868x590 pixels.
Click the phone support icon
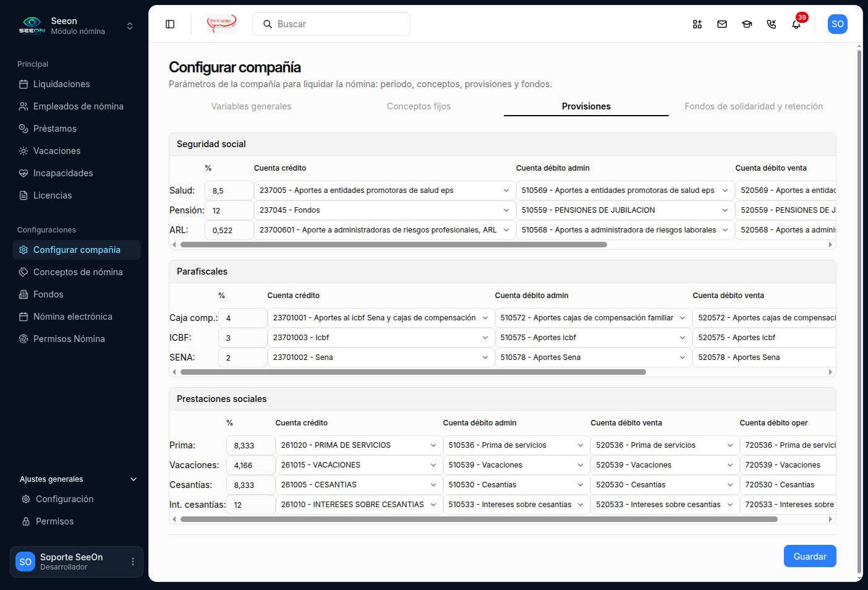772,24
